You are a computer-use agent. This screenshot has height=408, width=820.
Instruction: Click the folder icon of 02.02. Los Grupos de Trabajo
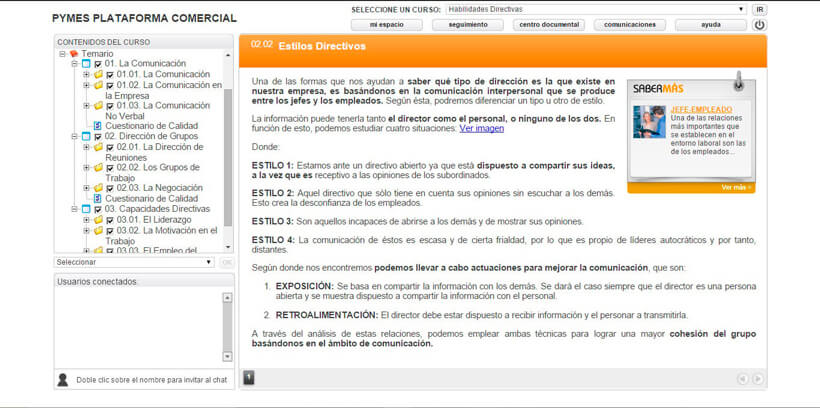tap(98, 167)
